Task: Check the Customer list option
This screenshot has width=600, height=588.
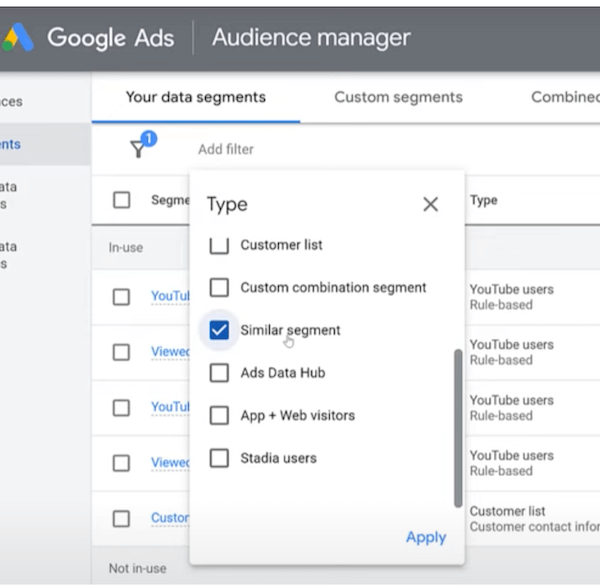Action: (x=219, y=245)
